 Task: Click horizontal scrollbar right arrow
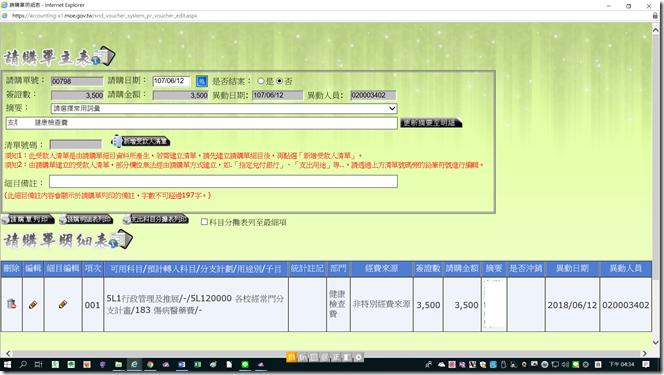[x=645, y=353]
